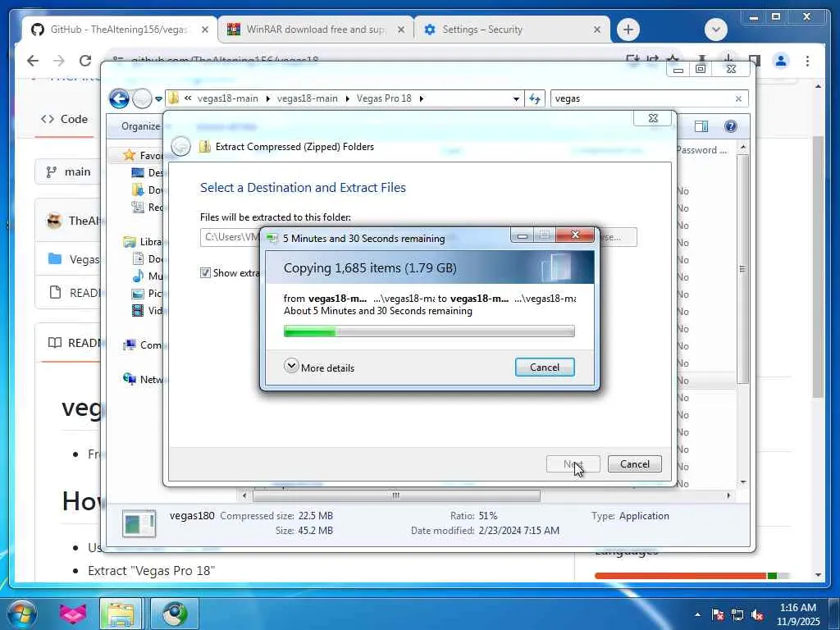Viewport: 840px width, 630px height.
Task: Open Explorer help icon
Action: (731, 126)
